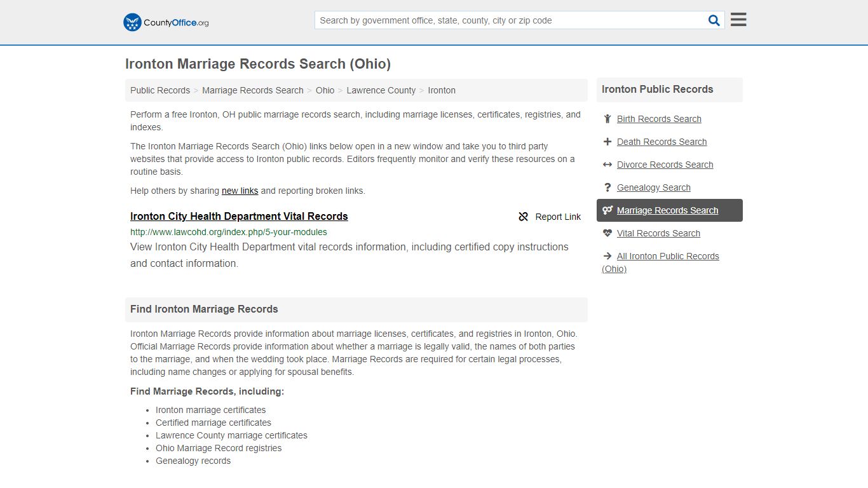
Task: Open Divorce Records Search link
Action: coord(665,165)
